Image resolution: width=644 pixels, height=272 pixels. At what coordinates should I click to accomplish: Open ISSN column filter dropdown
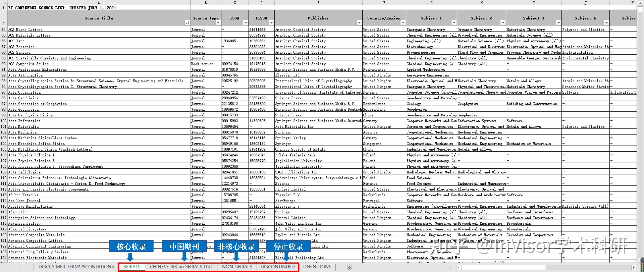246,23
